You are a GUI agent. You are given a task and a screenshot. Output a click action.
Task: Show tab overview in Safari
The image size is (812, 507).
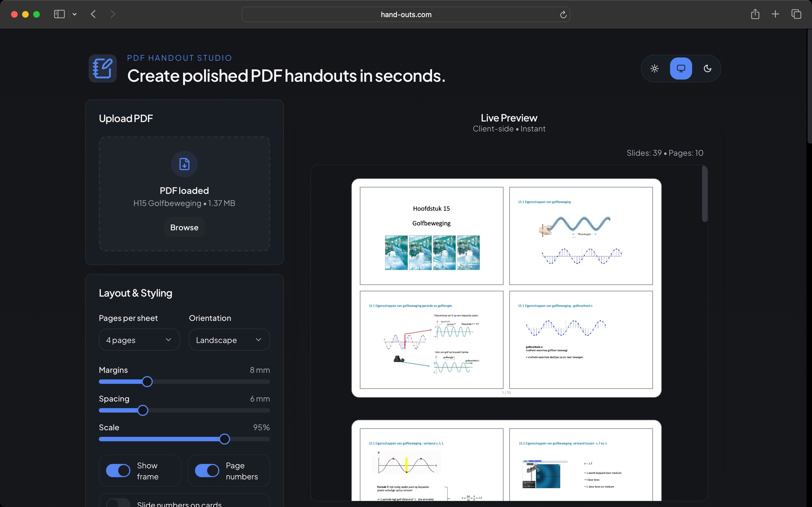coord(796,14)
